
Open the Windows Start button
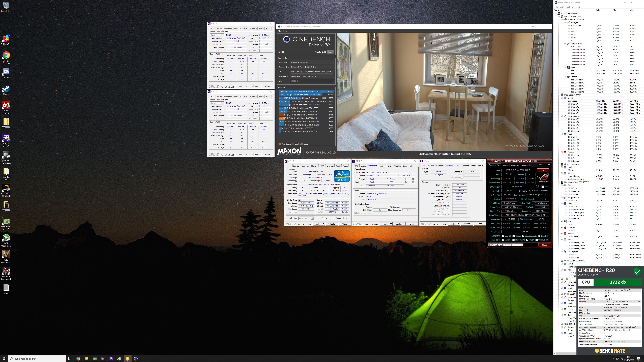pyautogui.click(x=4, y=358)
